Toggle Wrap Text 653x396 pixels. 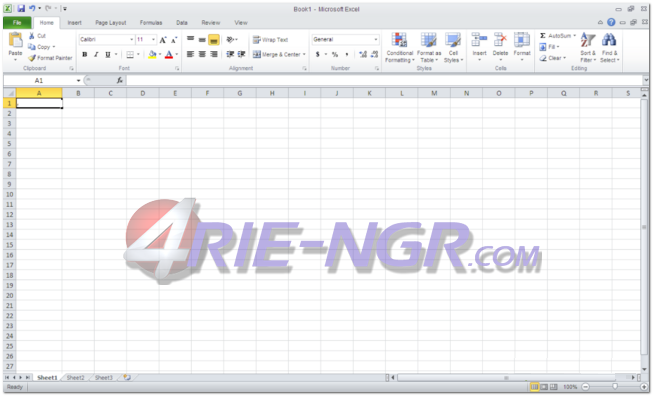tap(270, 40)
